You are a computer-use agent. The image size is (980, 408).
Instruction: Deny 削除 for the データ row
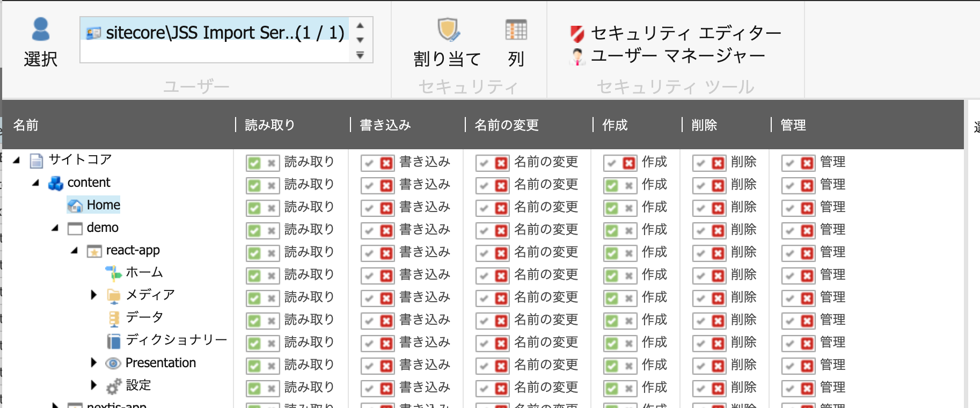[x=718, y=321]
